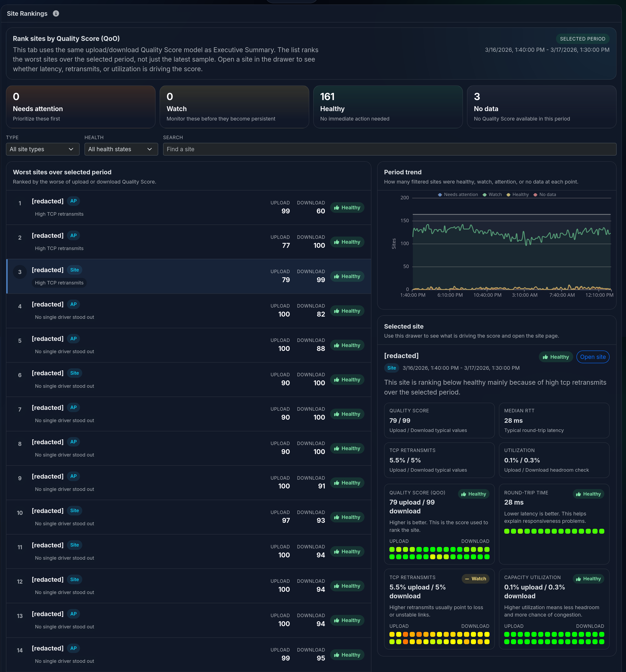
Task: Select the 161 Healthy summary card
Action: 388,107
